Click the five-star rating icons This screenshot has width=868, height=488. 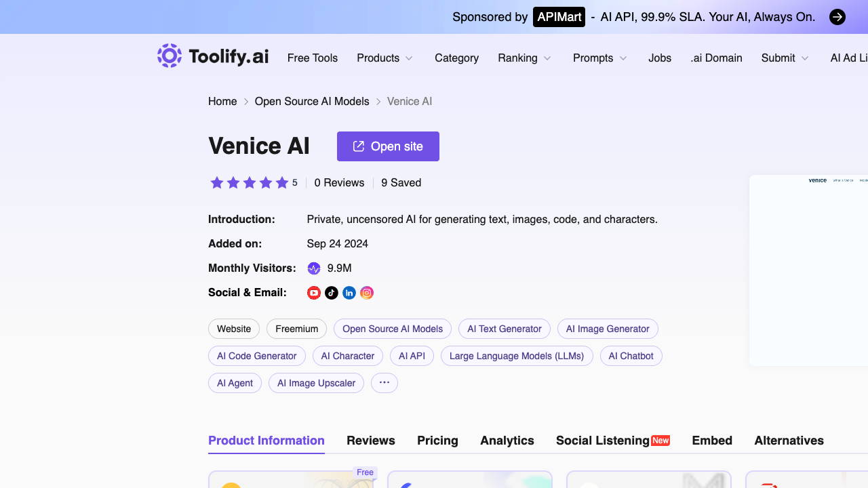(x=249, y=182)
